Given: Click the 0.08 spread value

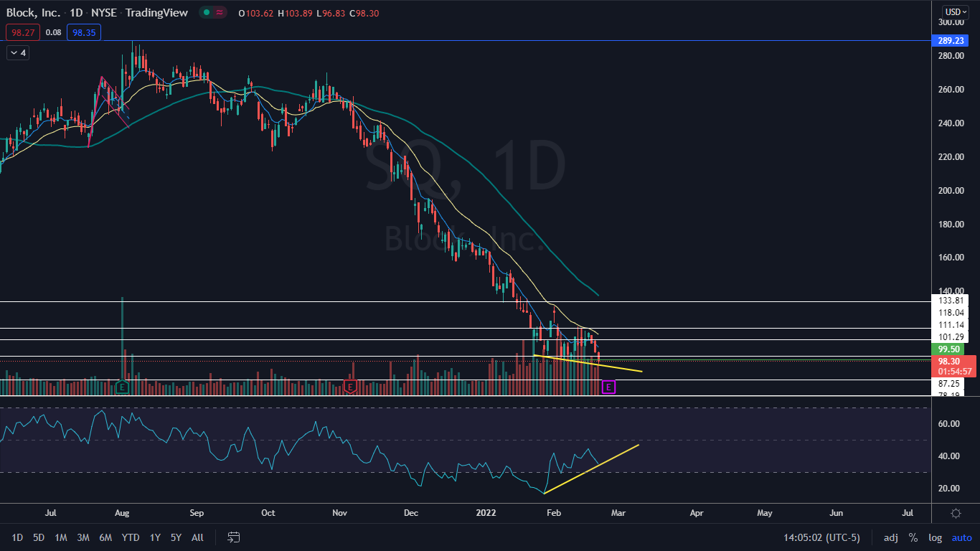Looking at the screenshot, I should click(x=53, y=32).
